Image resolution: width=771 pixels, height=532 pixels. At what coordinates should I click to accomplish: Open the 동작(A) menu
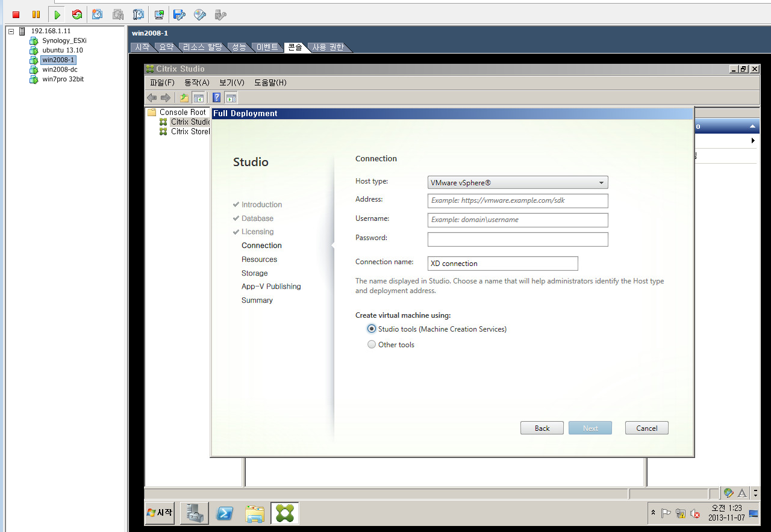(x=197, y=82)
